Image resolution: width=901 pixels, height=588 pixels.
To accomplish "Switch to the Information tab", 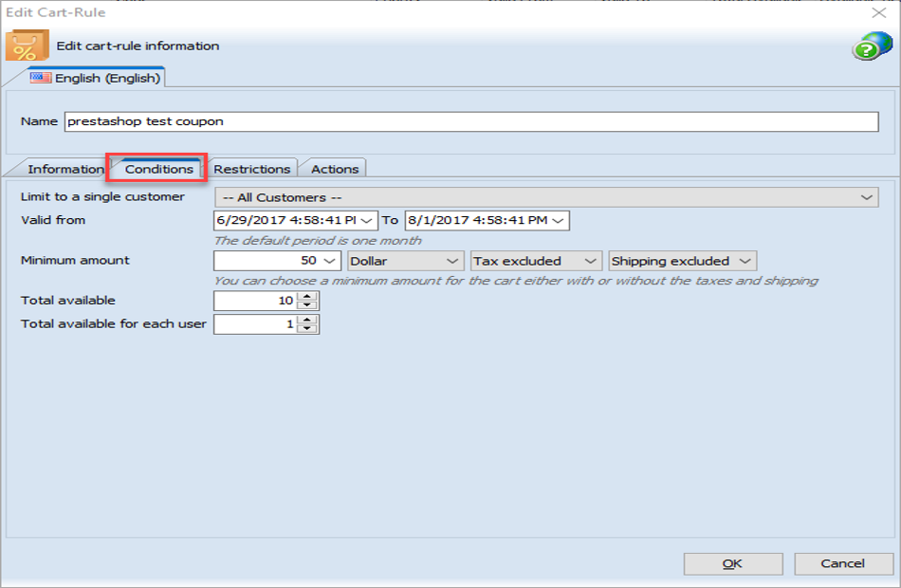I will (x=64, y=169).
